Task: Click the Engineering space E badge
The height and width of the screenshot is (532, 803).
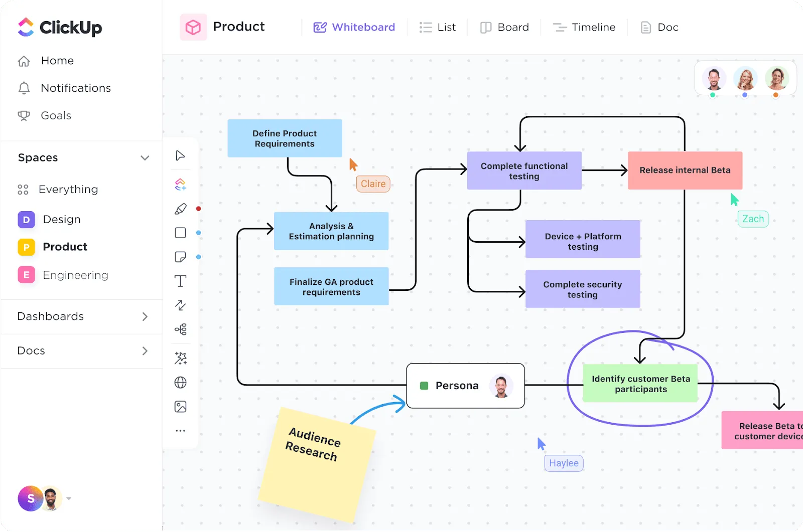Action: click(26, 275)
